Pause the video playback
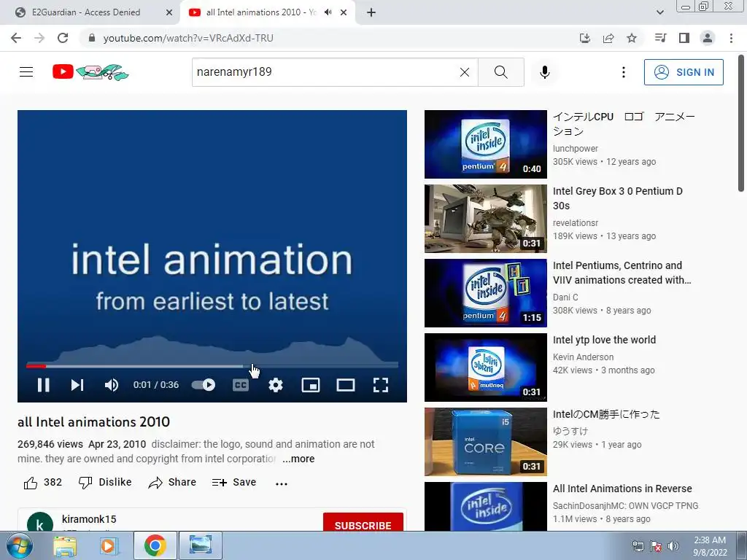Image resolution: width=747 pixels, height=560 pixels. (x=43, y=385)
